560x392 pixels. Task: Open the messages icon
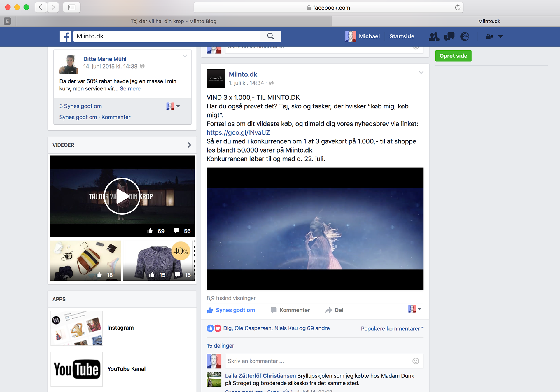(449, 36)
